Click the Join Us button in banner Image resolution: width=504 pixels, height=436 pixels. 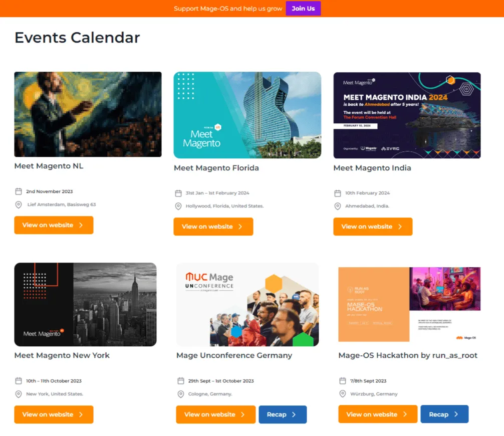click(303, 9)
